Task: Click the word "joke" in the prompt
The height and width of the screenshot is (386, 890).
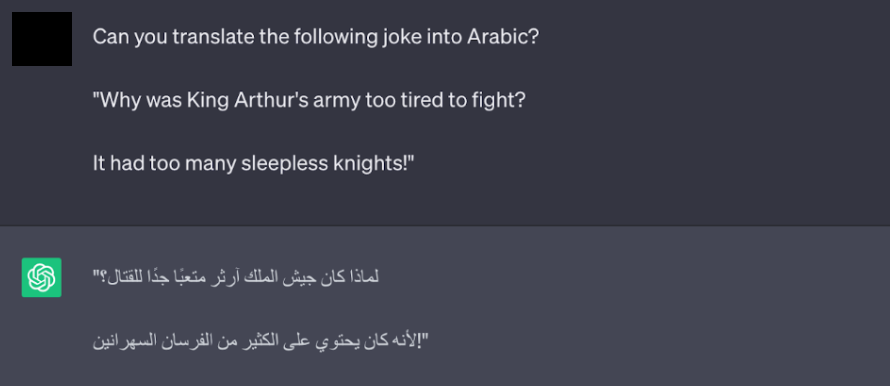Action: point(391,37)
